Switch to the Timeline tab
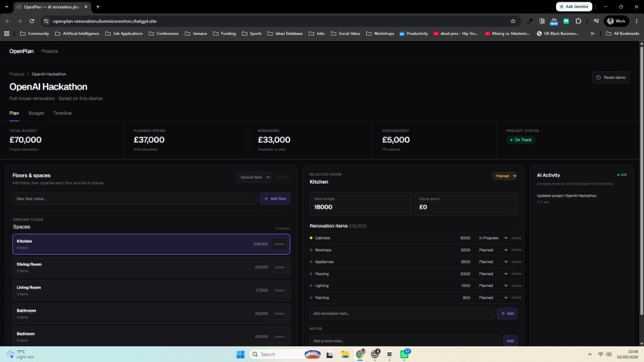This screenshot has height=362, width=644. pos(62,113)
